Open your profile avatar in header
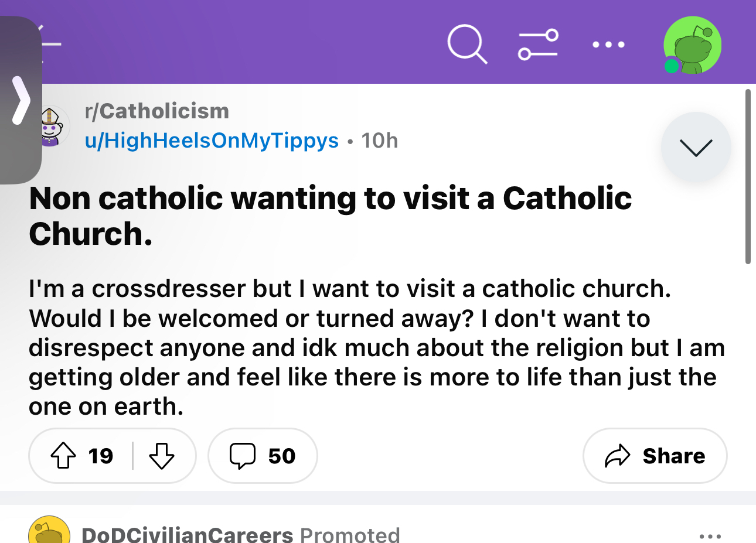The width and height of the screenshot is (756, 543). tap(692, 45)
